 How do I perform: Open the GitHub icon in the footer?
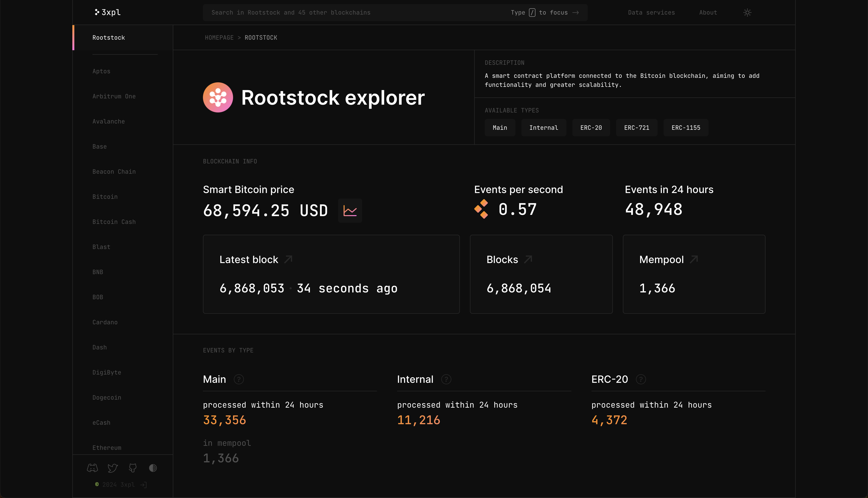tap(132, 468)
